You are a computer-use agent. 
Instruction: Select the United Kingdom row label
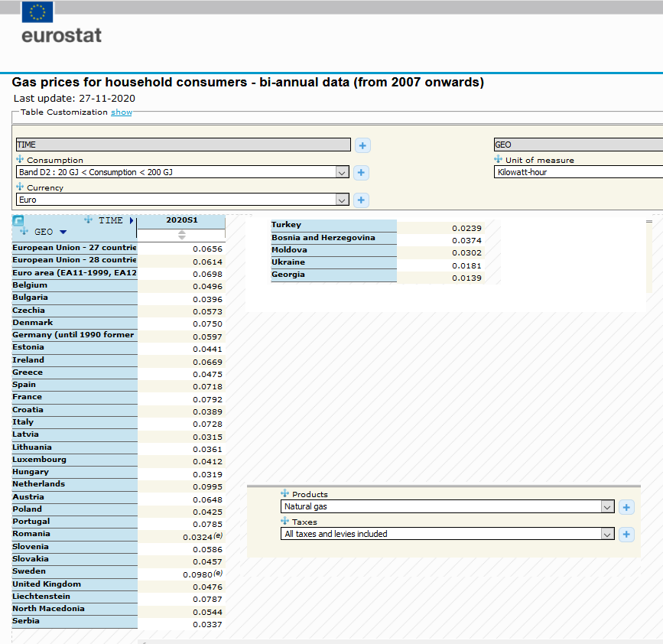pos(75,584)
